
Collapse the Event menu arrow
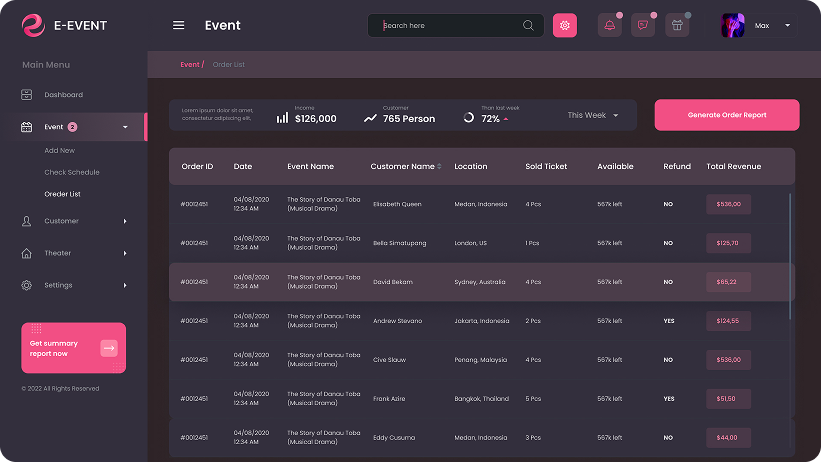pyautogui.click(x=125, y=127)
